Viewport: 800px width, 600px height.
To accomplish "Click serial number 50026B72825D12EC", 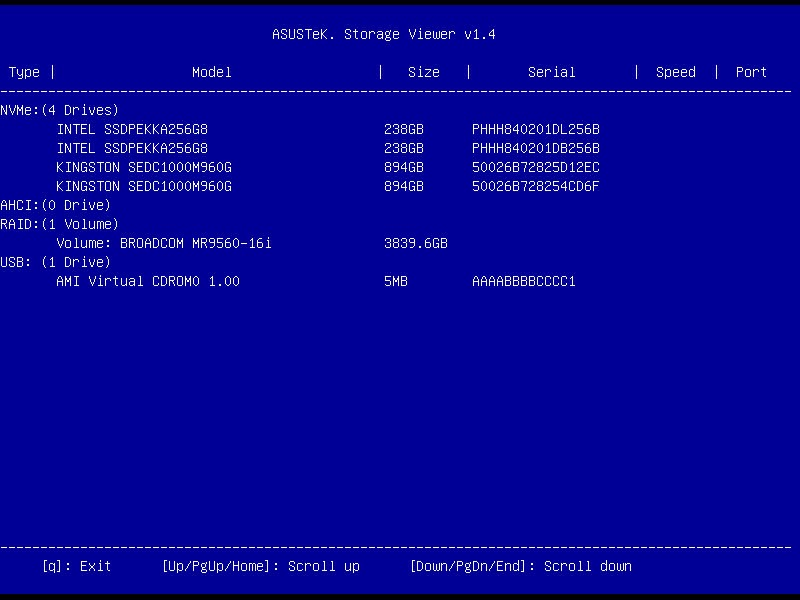I will click(536, 167).
